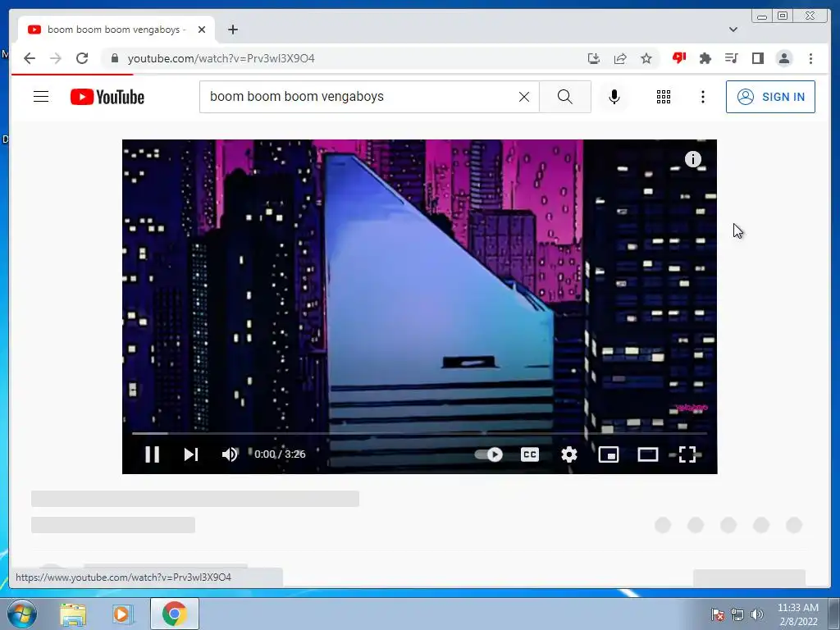Pause the YouTube video
Viewport: 840px width, 630px height.
(152, 454)
